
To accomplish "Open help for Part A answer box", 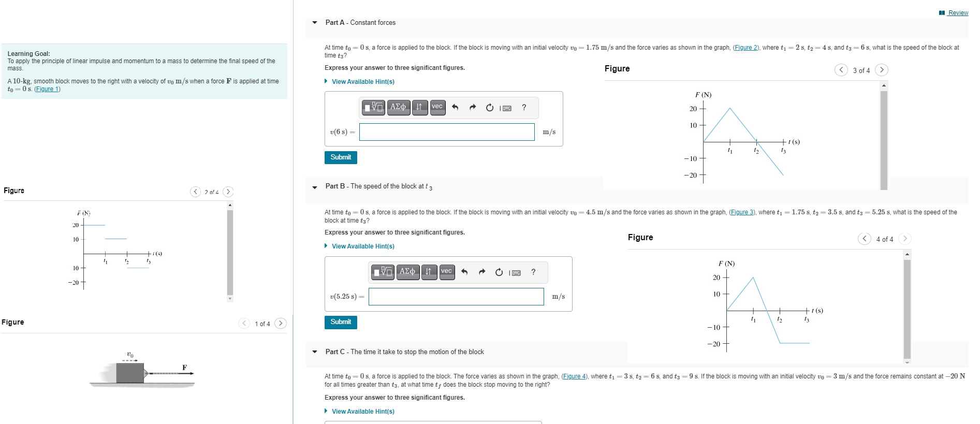I will click(x=524, y=107).
